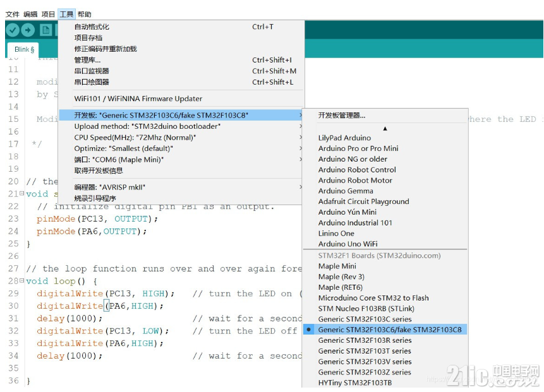Click delay(1000) on line 34
The image size is (544, 392).
[70, 356]
